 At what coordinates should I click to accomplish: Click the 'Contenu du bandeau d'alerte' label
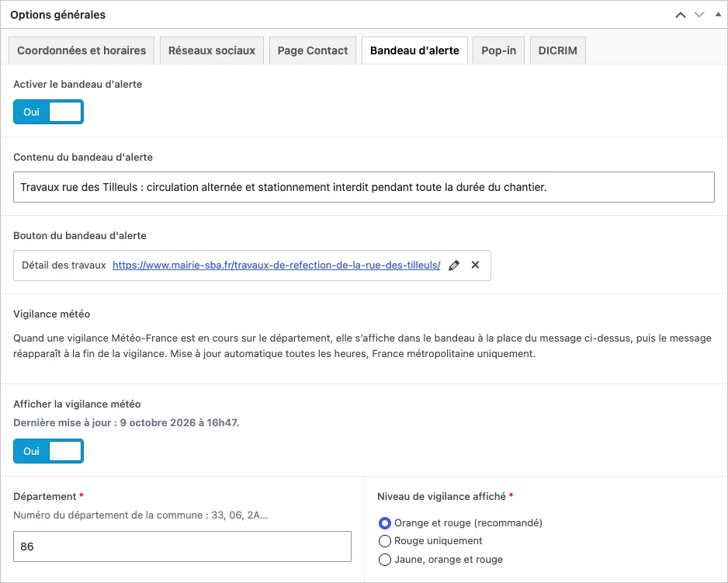point(83,157)
